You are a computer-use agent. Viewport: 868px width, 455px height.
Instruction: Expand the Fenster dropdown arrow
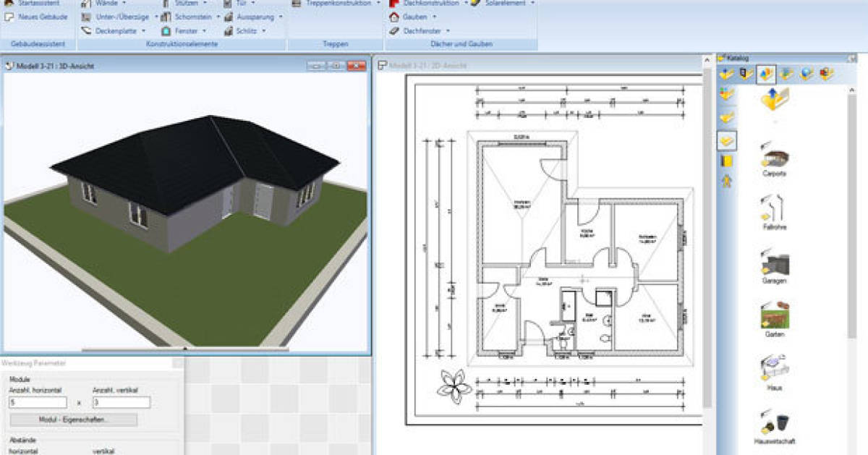coord(205,31)
